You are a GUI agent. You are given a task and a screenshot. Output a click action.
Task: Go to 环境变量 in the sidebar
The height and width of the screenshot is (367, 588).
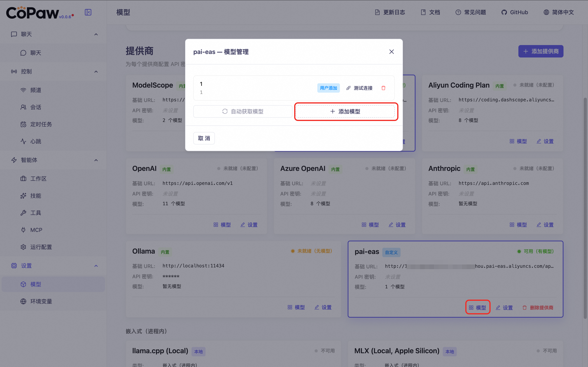click(41, 301)
